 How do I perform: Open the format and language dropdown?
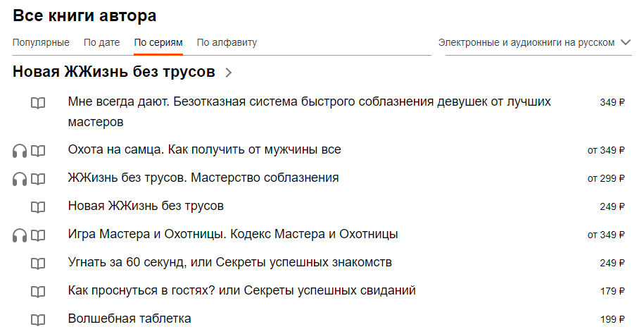(x=534, y=42)
